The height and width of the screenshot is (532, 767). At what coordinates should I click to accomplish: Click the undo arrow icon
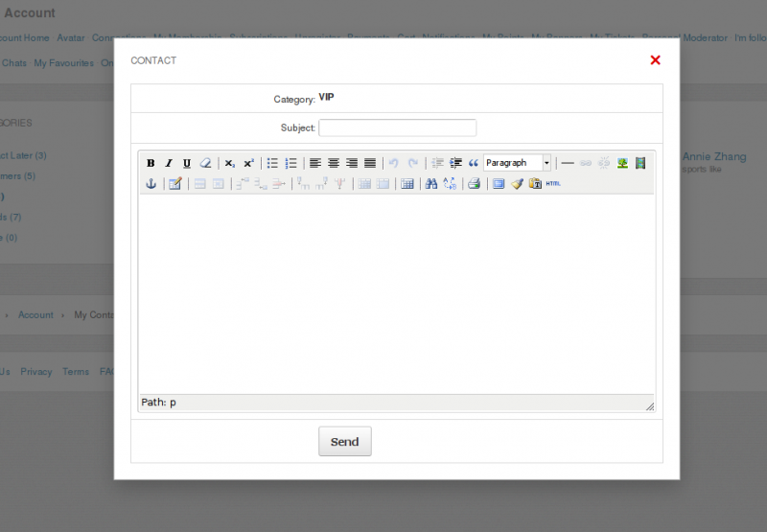coord(394,163)
